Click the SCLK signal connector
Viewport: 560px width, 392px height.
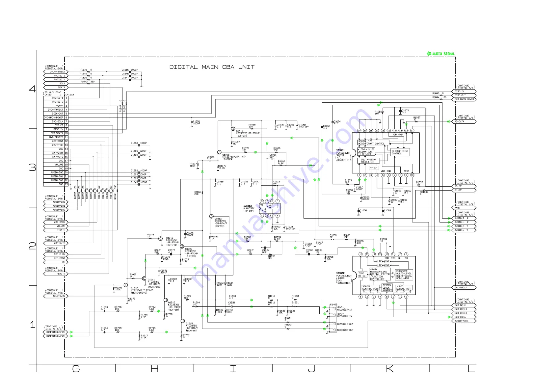(x=56, y=84)
